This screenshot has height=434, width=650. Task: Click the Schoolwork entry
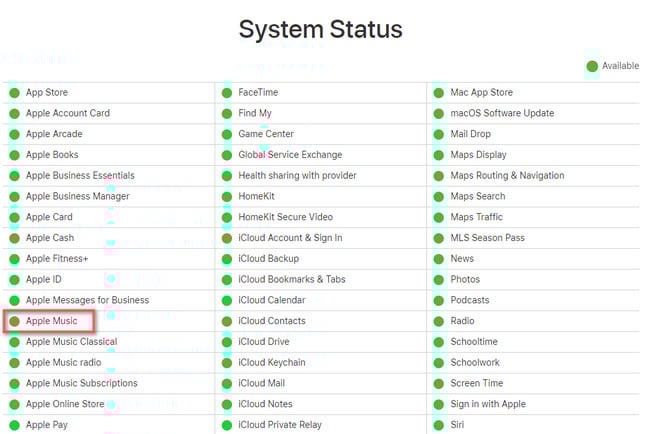point(475,362)
